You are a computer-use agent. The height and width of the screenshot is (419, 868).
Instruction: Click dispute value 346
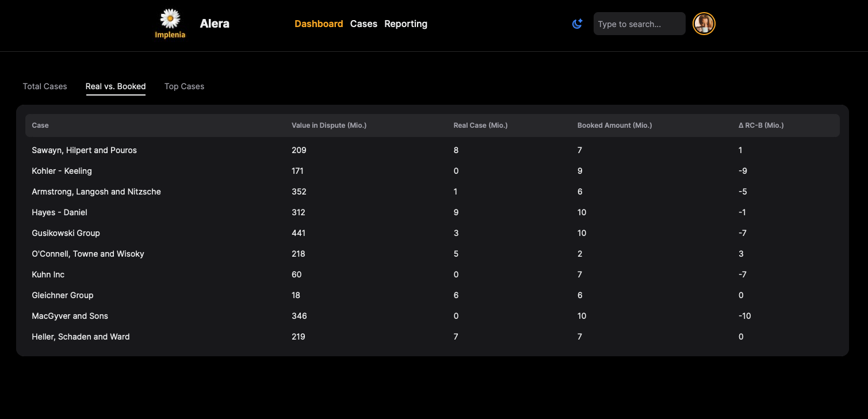[299, 316]
